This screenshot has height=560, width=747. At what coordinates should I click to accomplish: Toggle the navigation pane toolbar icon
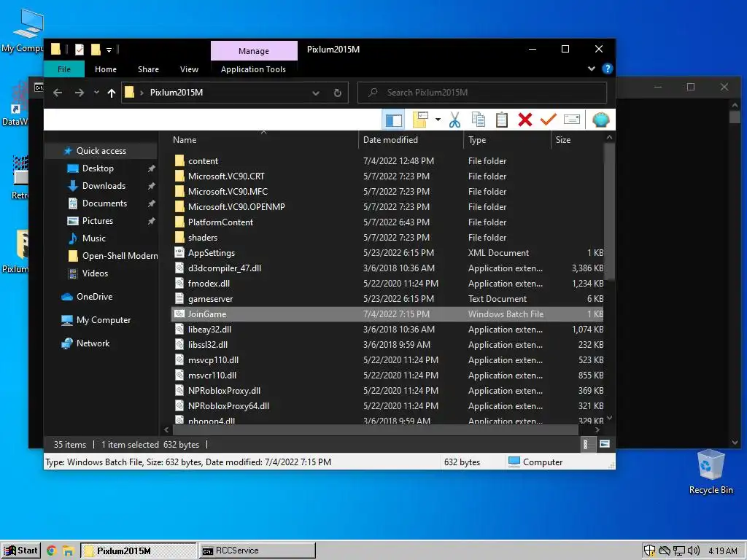point(393,120)
